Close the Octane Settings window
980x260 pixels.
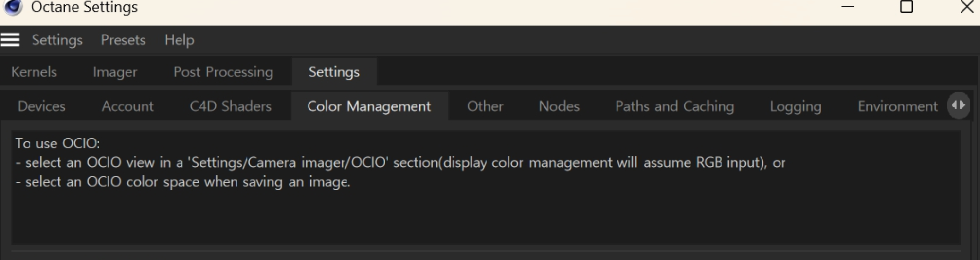(x=966, y=7)
